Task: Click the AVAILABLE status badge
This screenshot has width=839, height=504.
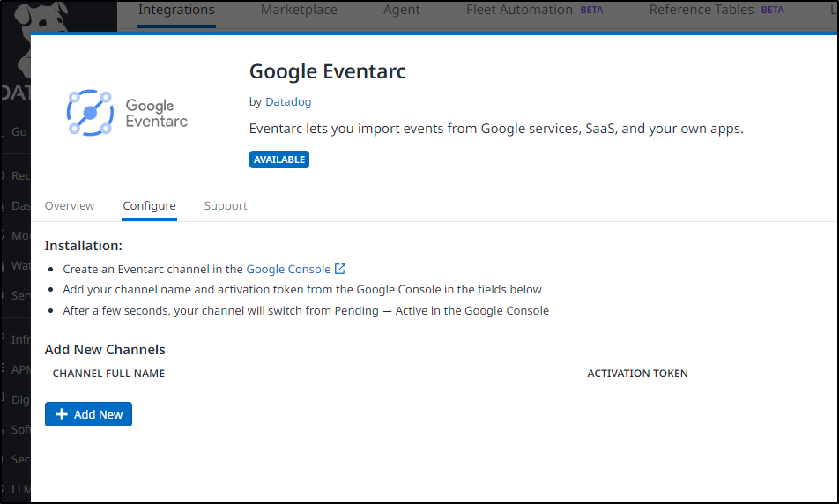Action: pyautogui.click(x=279, y=159)
